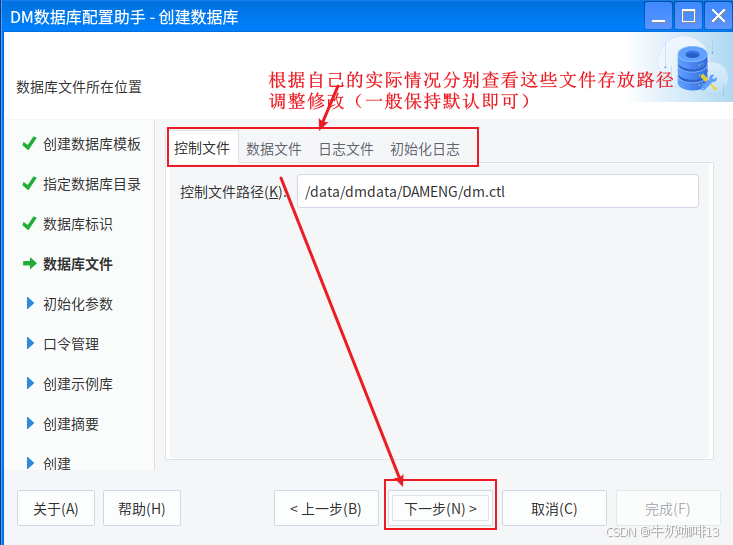Click the window title DM数据库配置助手 - 创建数据库
Image resolution: width=733 pixels, height=545 pixels.
point(124,17)
